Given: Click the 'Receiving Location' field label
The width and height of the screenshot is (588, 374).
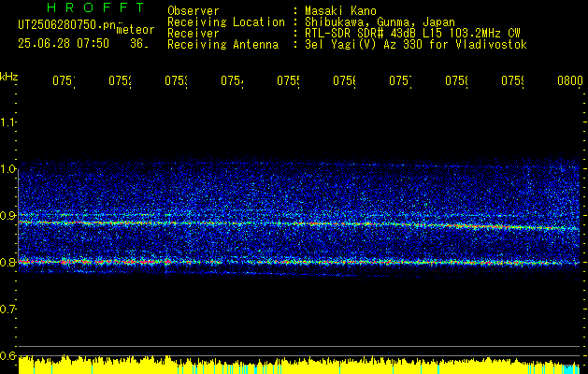Looking at the screenshot, I should click(226, 22).
